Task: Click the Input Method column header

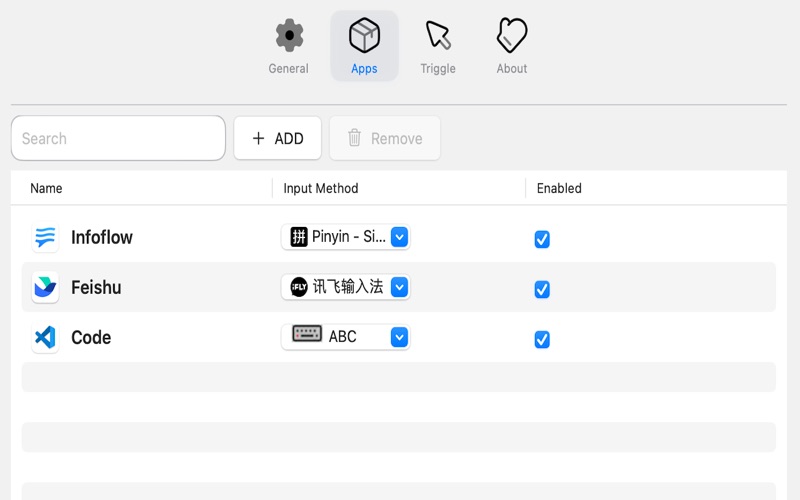Action: point(321,188)
